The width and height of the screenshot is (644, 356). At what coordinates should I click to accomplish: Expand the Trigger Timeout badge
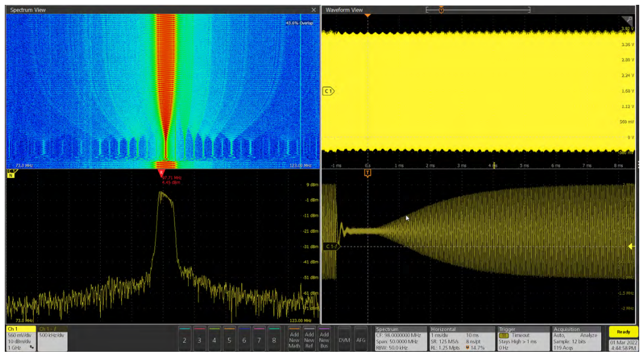click(x=523, y=339)
